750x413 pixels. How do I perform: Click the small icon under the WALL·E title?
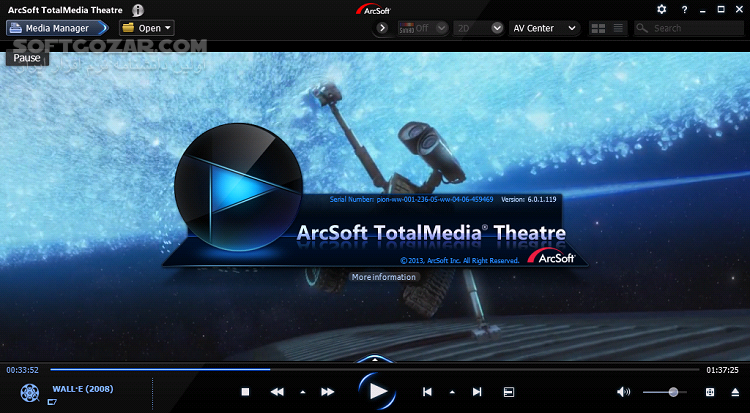(x=52, y=402)
